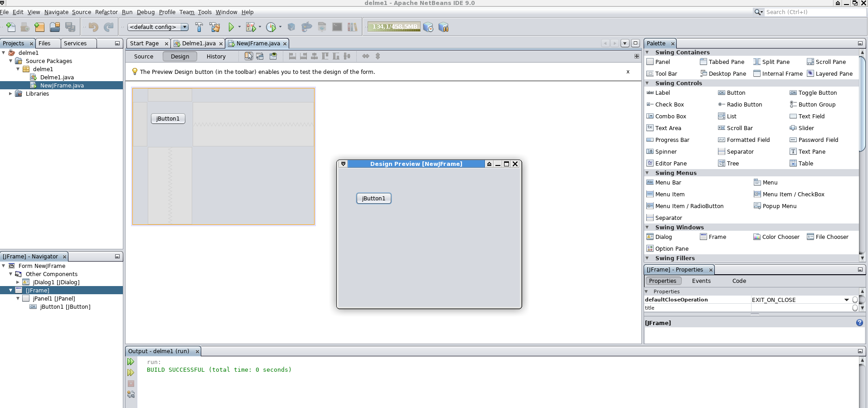
Task: Select jButton1 in the form designer
Action: tap(168, 118)
